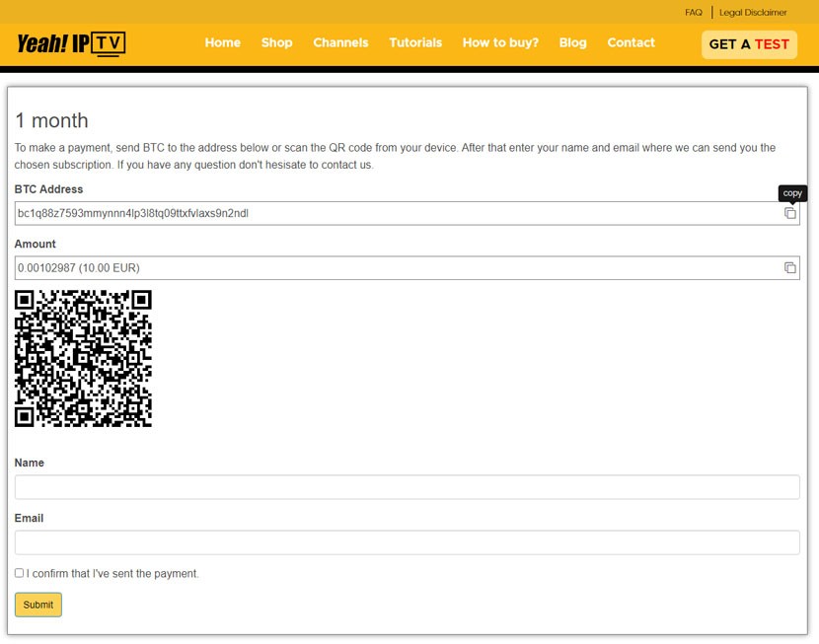Click the Yeah! IPTV logo
The width and height of the screenshot is (819, 644).
(71, 43)
